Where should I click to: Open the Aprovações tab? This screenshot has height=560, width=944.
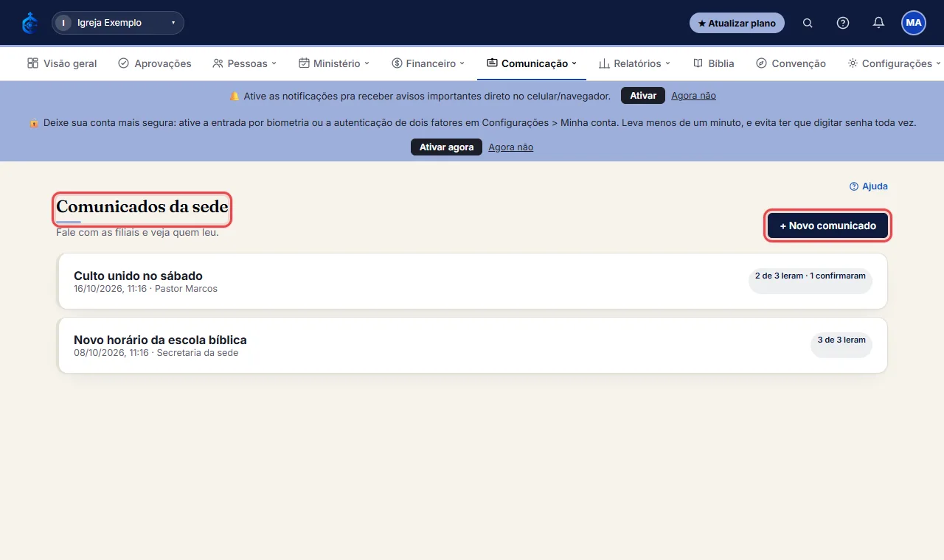(x=155, y=63)
